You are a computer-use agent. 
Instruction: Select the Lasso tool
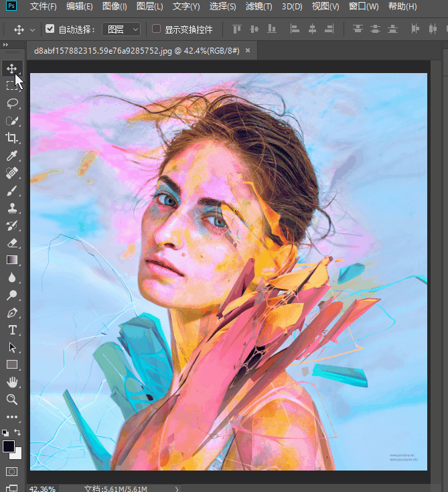click(12, 103)
